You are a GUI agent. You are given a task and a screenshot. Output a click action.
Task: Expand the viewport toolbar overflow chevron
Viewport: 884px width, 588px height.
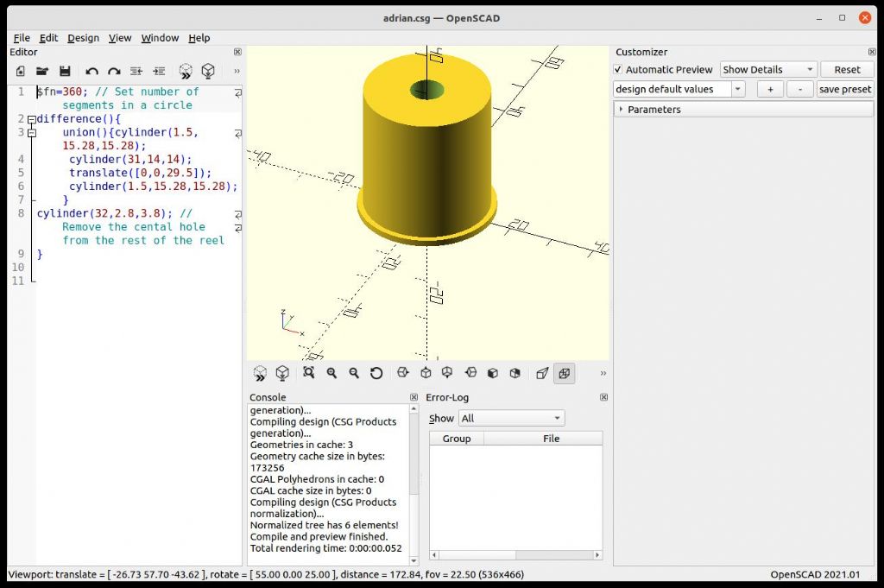tap(603, 373)
